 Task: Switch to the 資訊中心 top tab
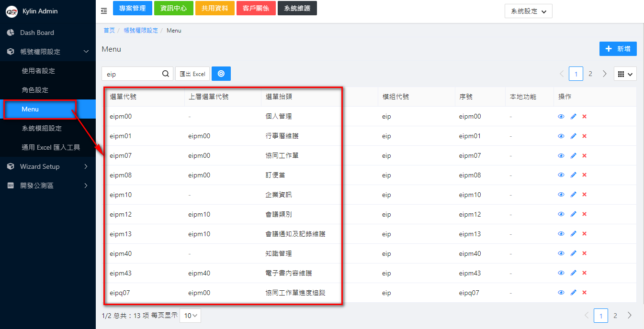click(x=174, y=8)
